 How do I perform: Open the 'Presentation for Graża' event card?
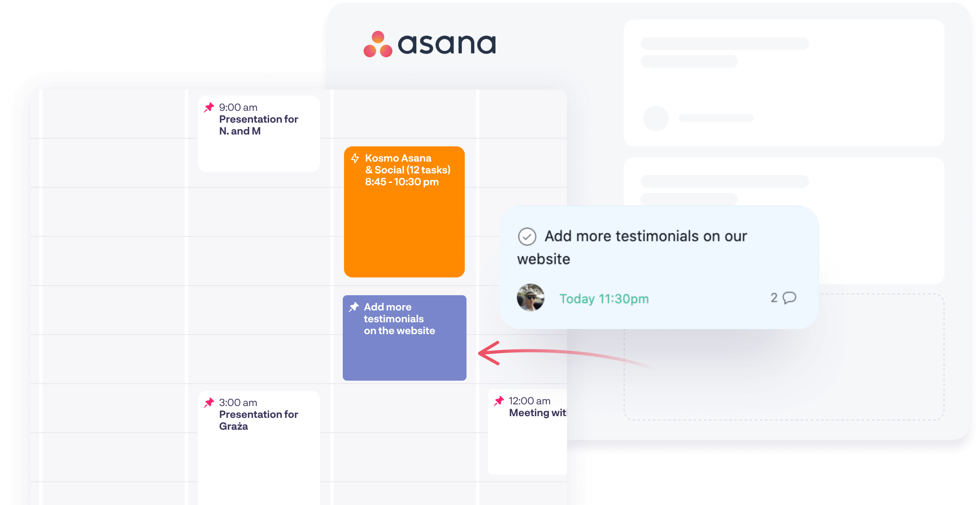tap(259, 448)
